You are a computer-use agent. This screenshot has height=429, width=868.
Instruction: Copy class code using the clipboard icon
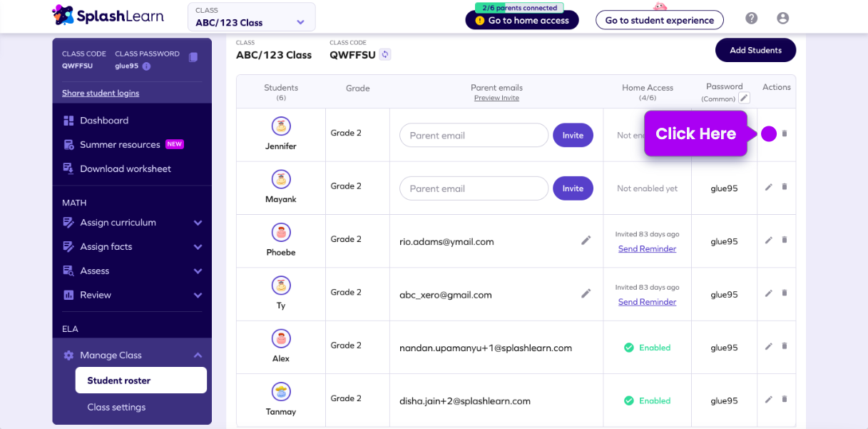point(193,57)
